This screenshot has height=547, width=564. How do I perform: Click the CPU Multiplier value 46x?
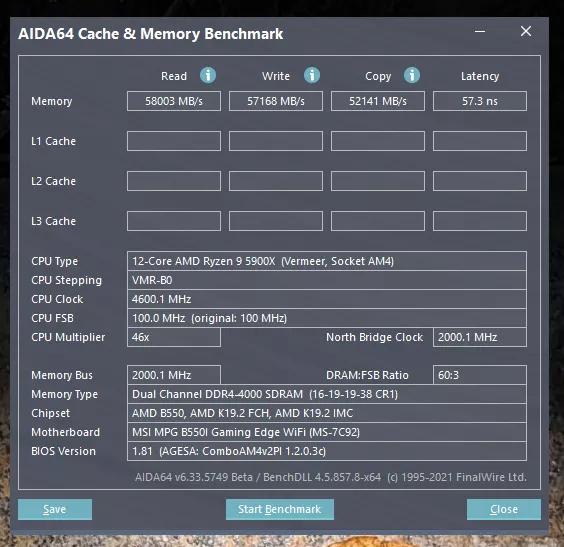pos(174,337)
